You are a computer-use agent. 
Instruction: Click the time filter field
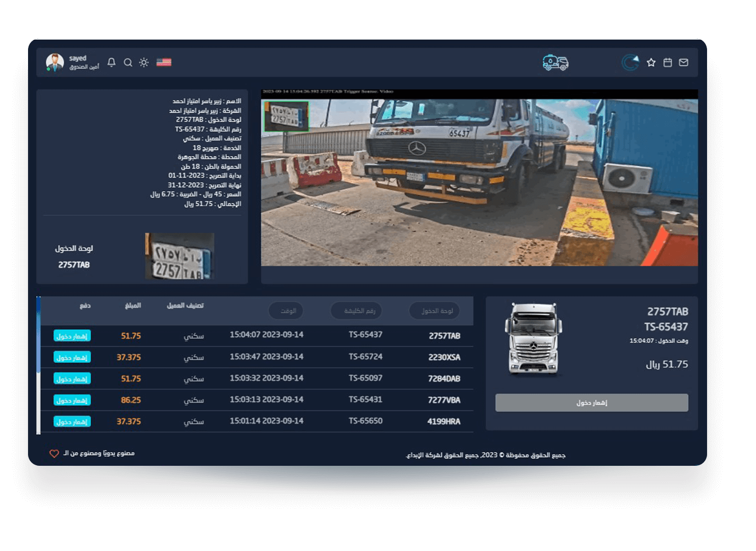coord(286,311)
